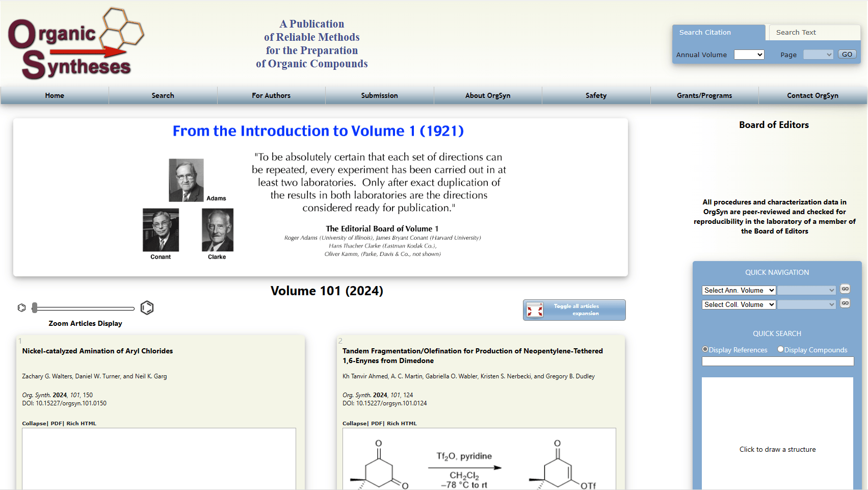Click the Conant portrait photo
Viewport: 868px width, 490px height.
point(161,230)
